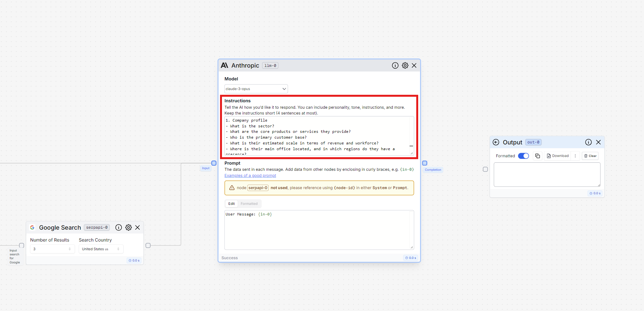Click the Google logo icon on Search node

coord(32,227)
